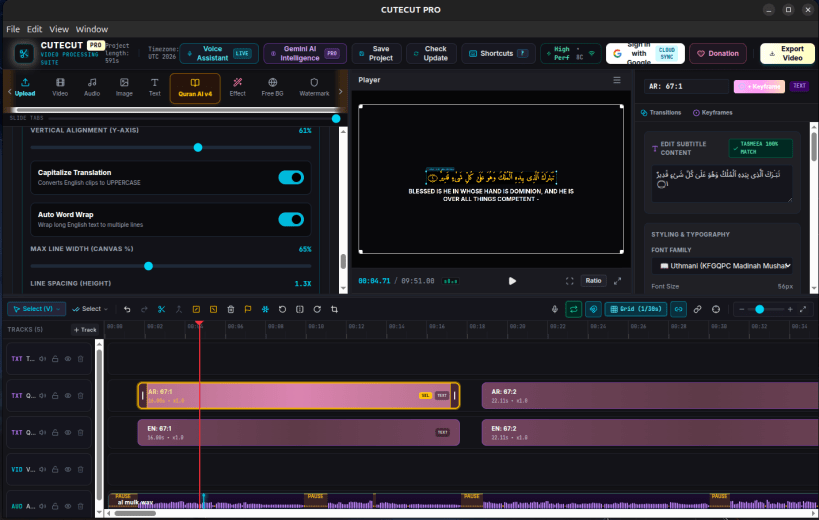
Task: Mute the AUD track speaker icon
Action: (42, 506)
